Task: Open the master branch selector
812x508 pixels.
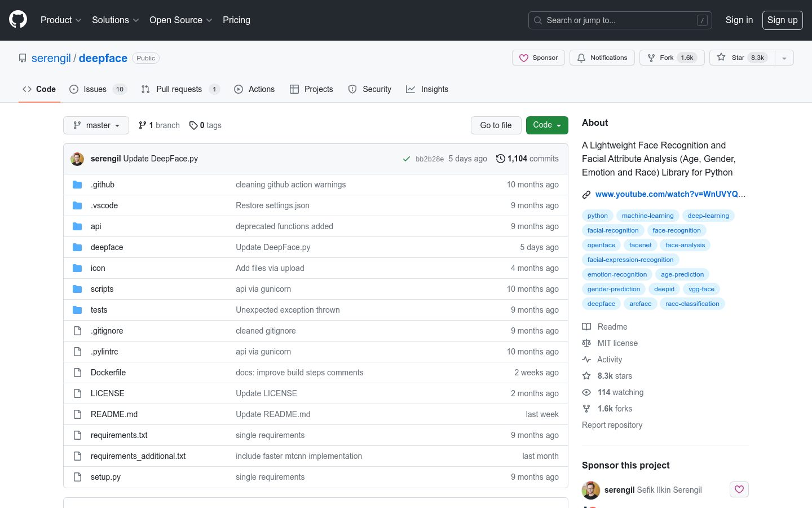Action: point(96,125)
